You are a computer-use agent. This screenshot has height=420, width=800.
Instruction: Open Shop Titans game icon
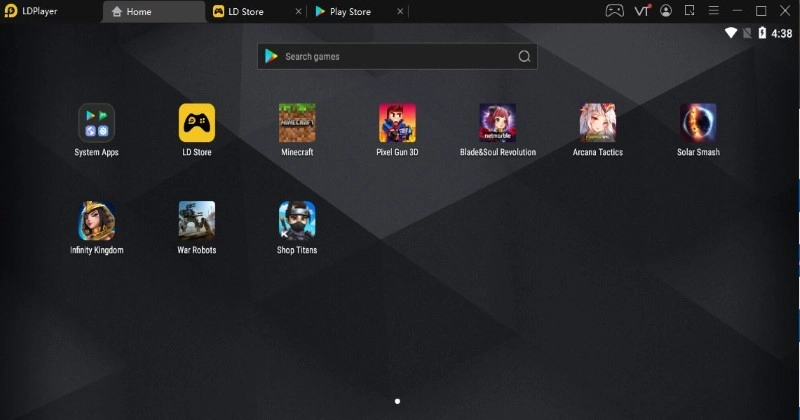pos(297,220)
